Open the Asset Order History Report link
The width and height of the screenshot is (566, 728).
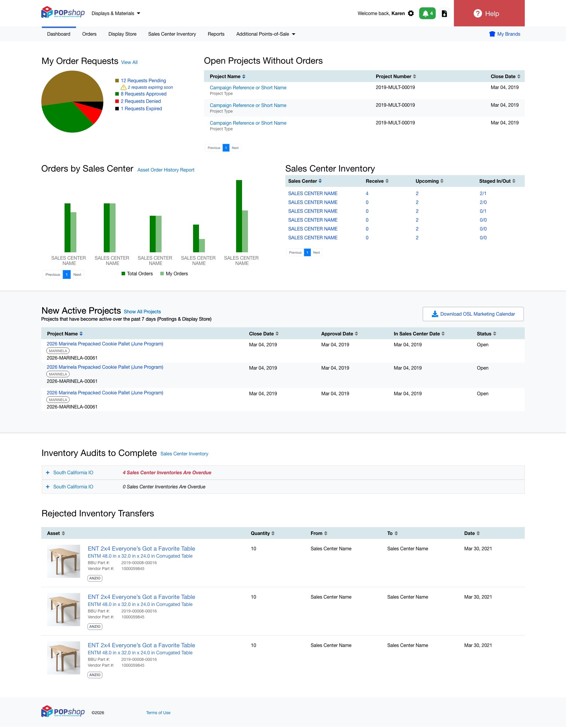click(x=166, y=170)
